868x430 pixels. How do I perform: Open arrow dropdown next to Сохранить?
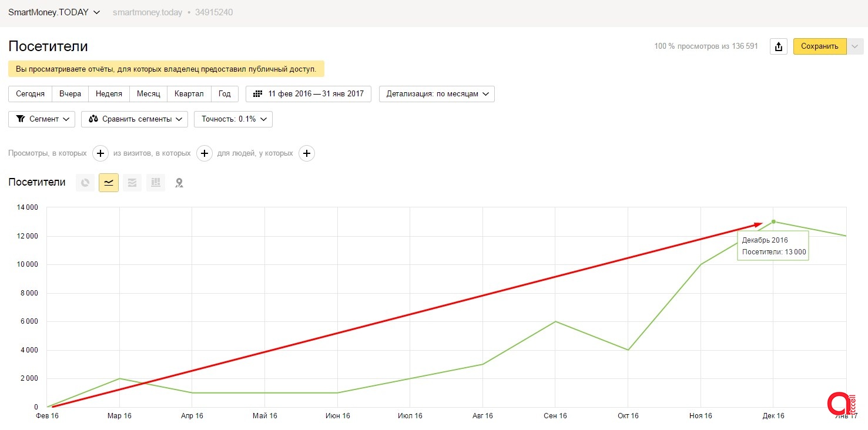855,46
